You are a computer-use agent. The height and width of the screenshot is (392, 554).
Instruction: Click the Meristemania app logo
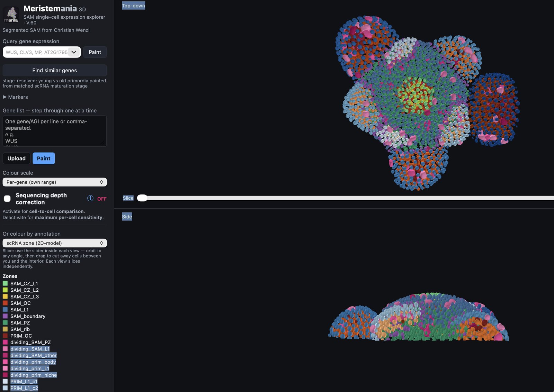coord(11,15)
